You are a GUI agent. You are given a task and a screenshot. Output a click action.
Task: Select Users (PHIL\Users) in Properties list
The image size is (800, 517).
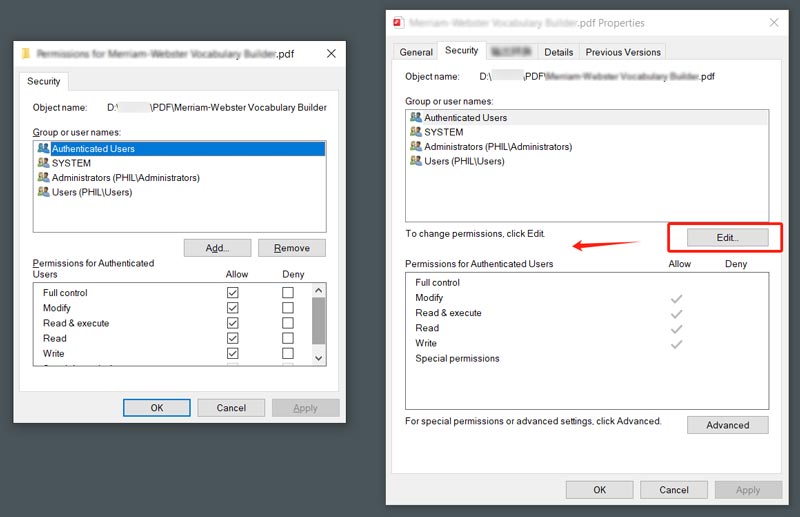click(587, 161)
